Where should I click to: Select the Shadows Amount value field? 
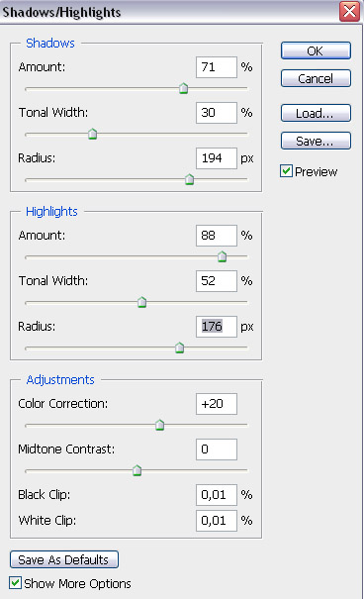217,67
